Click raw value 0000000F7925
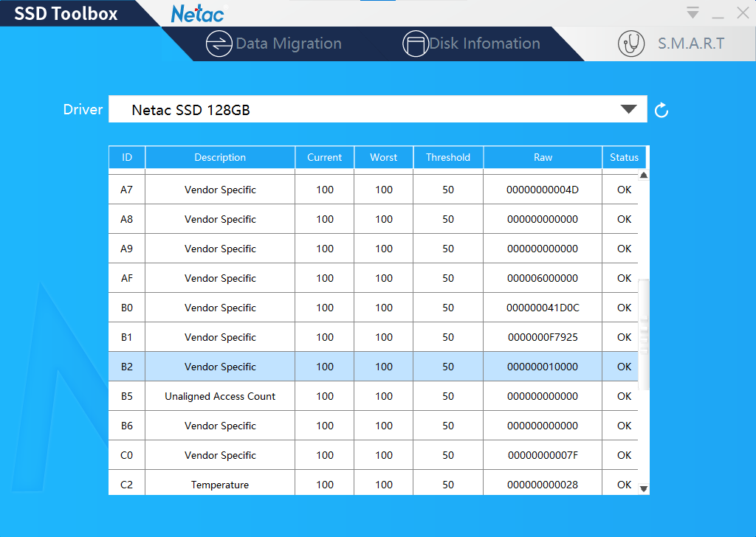 543,337
